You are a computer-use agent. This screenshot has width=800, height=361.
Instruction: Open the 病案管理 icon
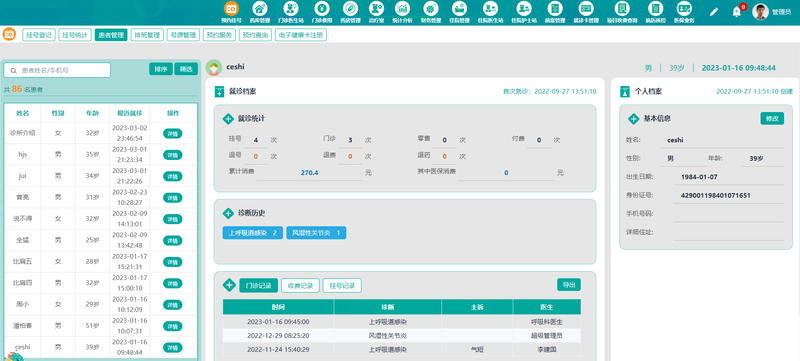(x=555, y=8)
